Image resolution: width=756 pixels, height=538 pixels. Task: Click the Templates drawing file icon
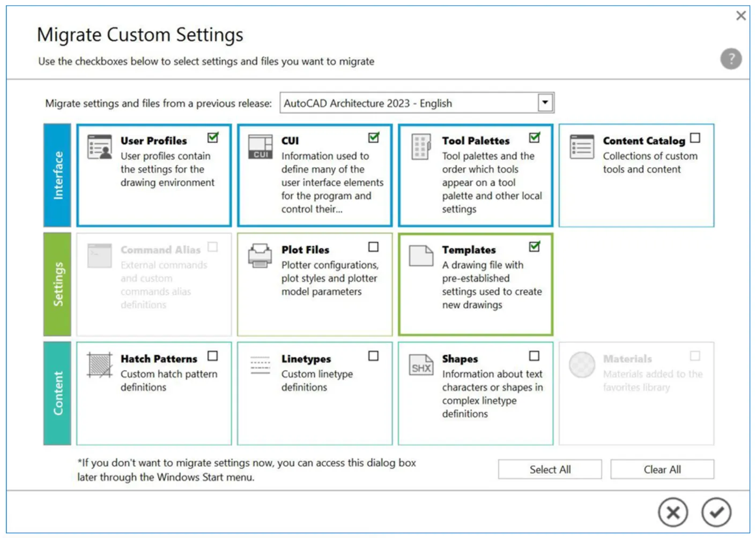coord(421,257)
